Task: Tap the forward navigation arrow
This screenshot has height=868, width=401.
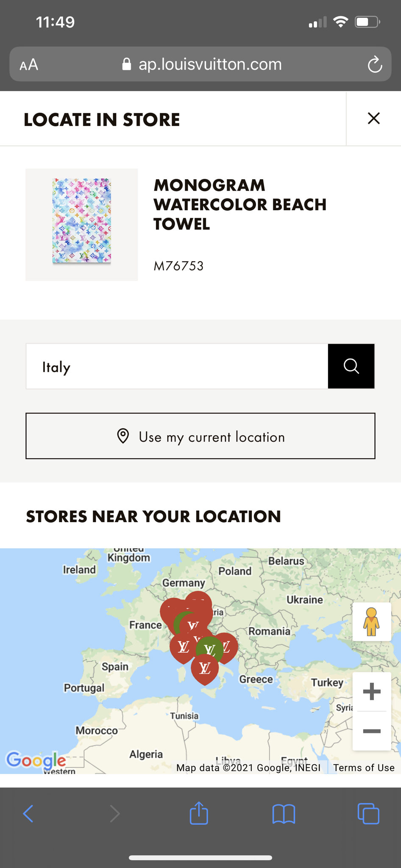Action: (x=114, y=814)
